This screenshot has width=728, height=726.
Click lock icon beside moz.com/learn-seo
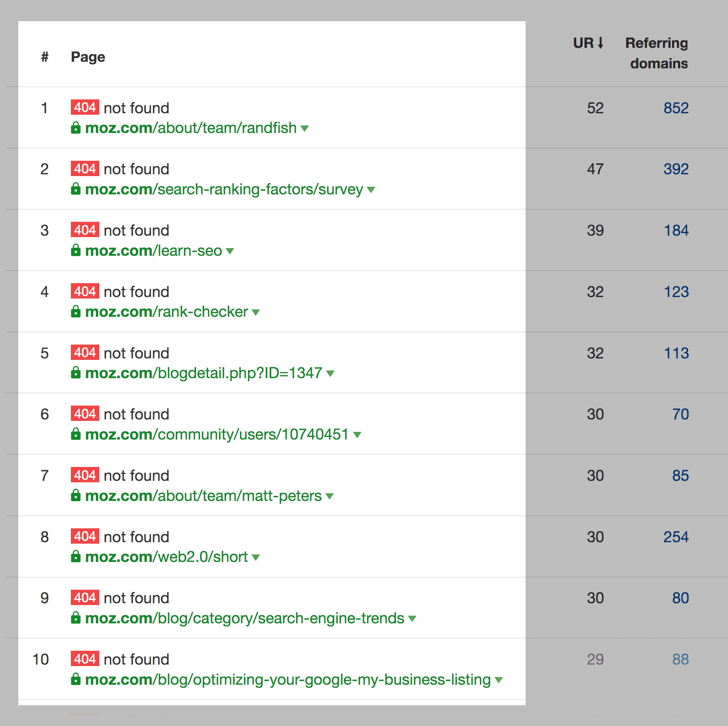[76, 250]
